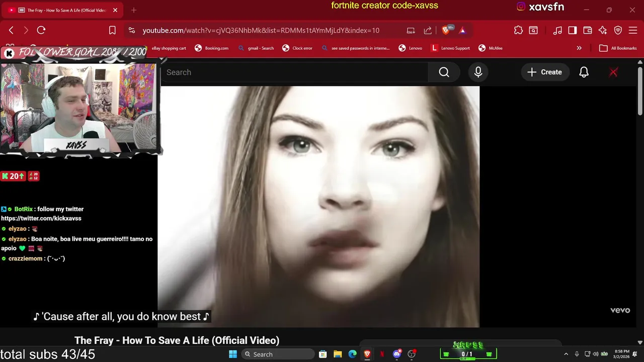This screenshot has height=362, width=644.
Task: Focus the address bar showing youtube.com URL
Action: tap(261, 30)
